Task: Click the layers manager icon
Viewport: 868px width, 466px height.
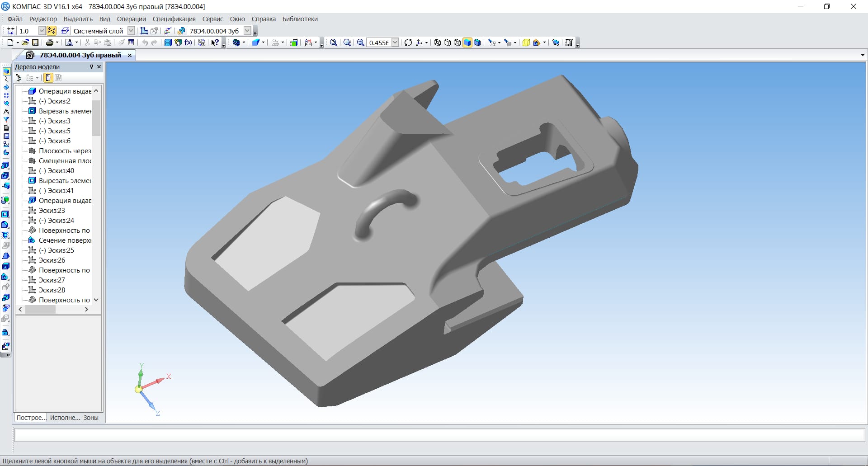Action: [x=65, y=31]
